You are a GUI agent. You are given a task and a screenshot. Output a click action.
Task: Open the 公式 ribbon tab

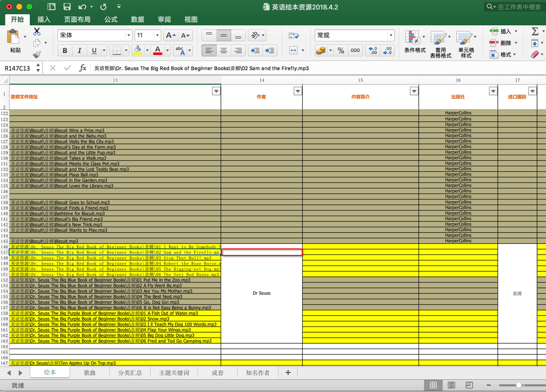click(x=111, y=20)
